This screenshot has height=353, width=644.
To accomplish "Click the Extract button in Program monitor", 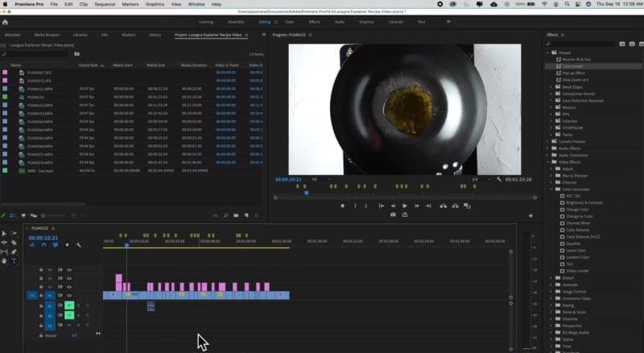I will 455,206.
